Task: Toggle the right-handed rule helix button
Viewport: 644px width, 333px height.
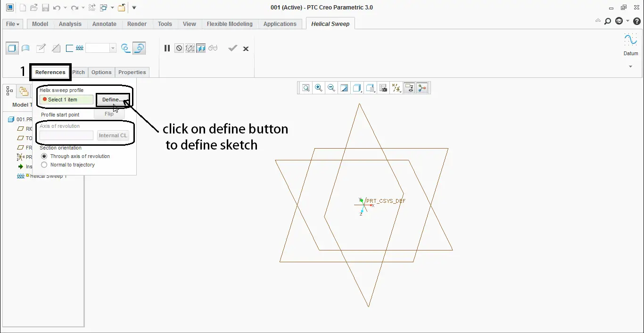Action: [139, 48]
